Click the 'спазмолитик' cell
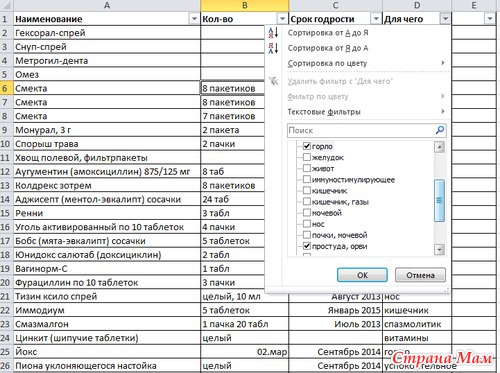The height and width of the screenshot is (373, 500). (x=417, y=324)
